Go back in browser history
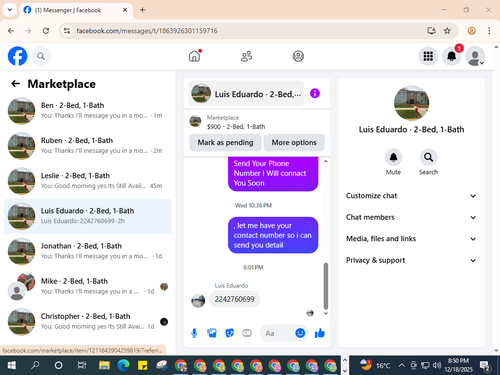500x375 pixels. pos(11,31)
